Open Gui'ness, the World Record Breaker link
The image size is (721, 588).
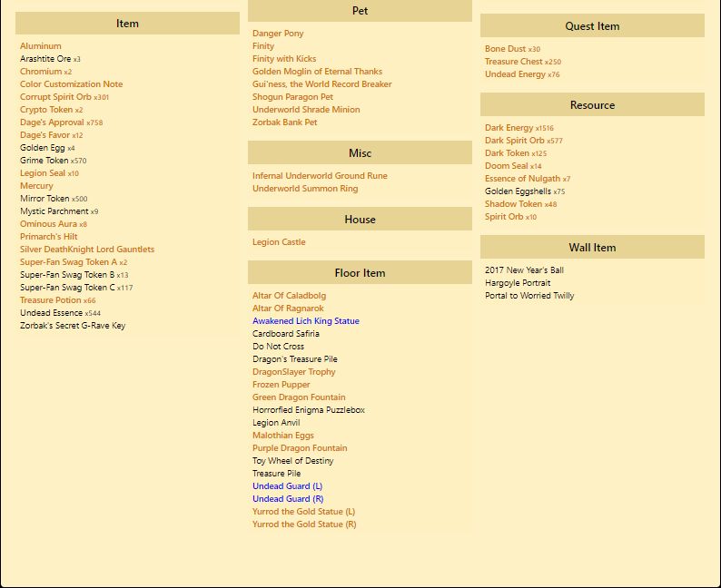(x=321, y=84)
